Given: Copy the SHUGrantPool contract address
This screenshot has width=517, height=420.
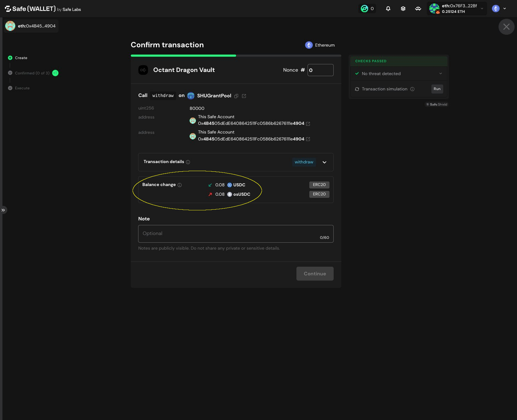Looking at the screenshot, I should pyautogui.click(x=236, y=96).
